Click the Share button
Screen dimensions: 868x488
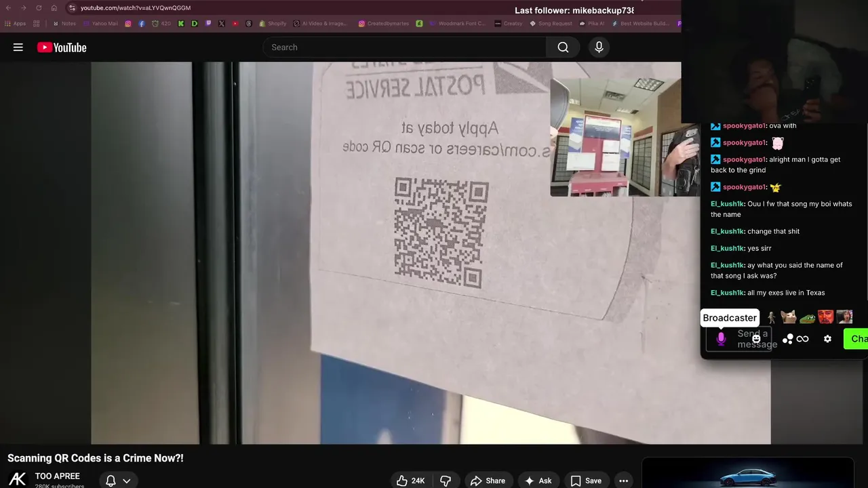488,481
